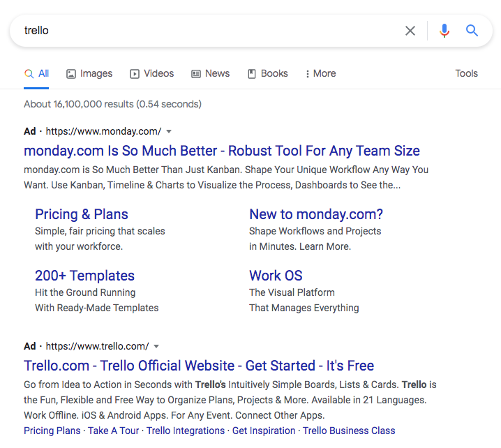Click the Work OS sitelink
The image size is (501, 448).
pyautogui.click(x=276, y=276)
